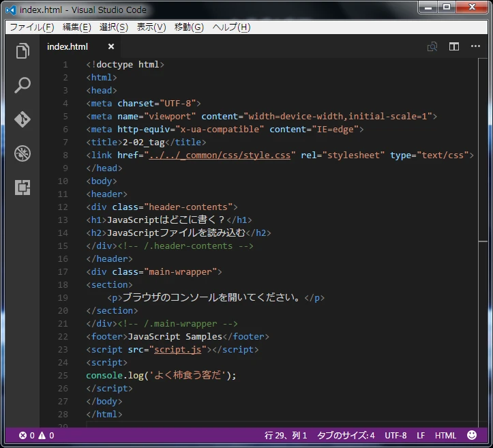This screenshot has height=448, width=493.
Task: Click the <!-- /.header-contents --> comment
Action: click(185, 246)
